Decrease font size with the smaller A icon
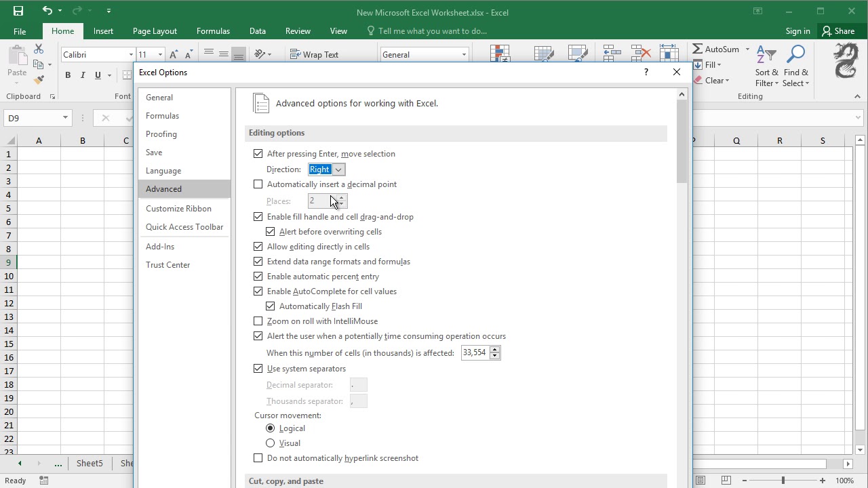Image resolution: width=868 pixels, height=488 pixels. 189,54
